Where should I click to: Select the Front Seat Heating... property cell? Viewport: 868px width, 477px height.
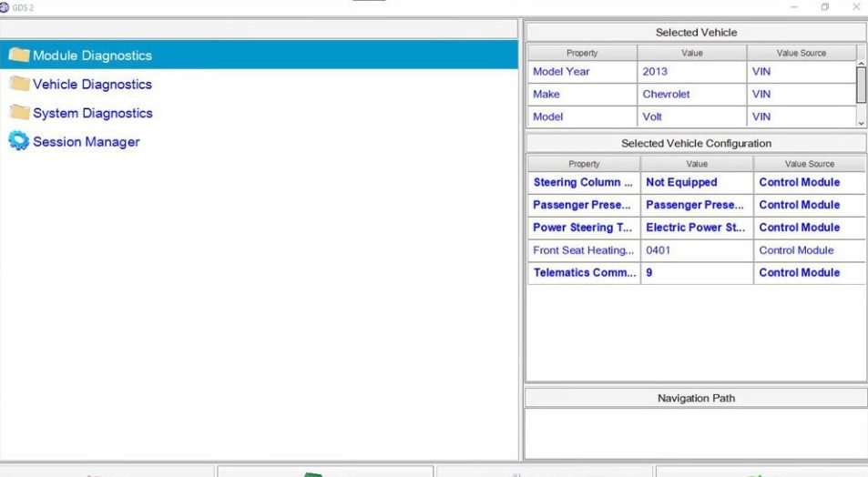[584, 250]
